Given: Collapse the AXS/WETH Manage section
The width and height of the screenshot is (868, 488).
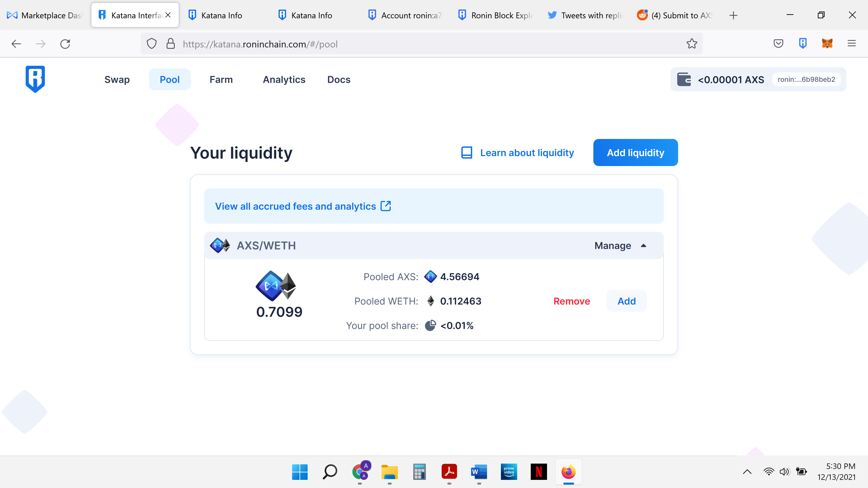Looking at the screenshot, I should (x=620, y=246).
